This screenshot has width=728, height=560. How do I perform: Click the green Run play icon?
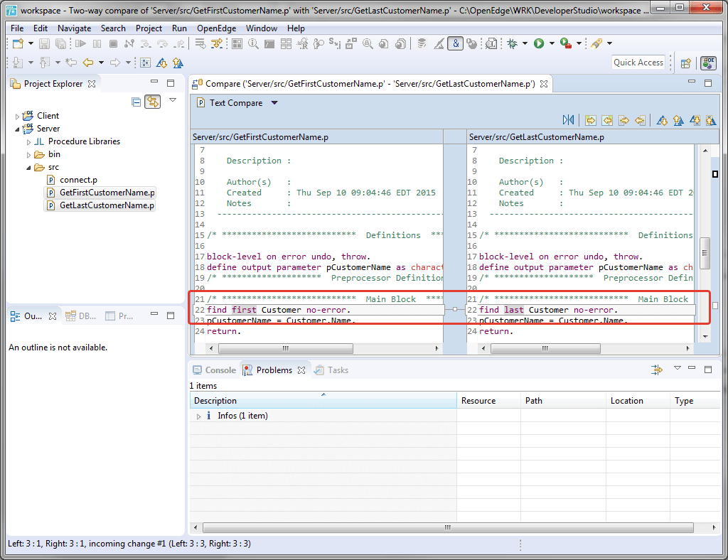539,43
